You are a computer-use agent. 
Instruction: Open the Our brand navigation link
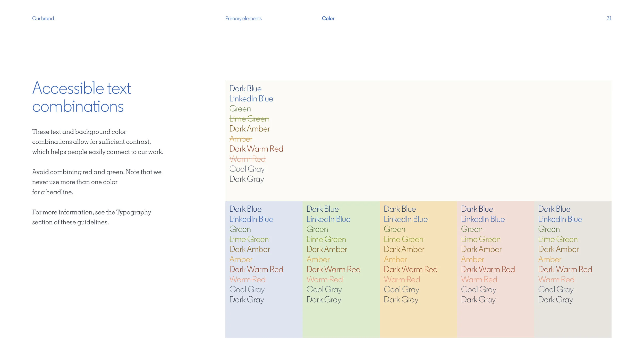43,18
